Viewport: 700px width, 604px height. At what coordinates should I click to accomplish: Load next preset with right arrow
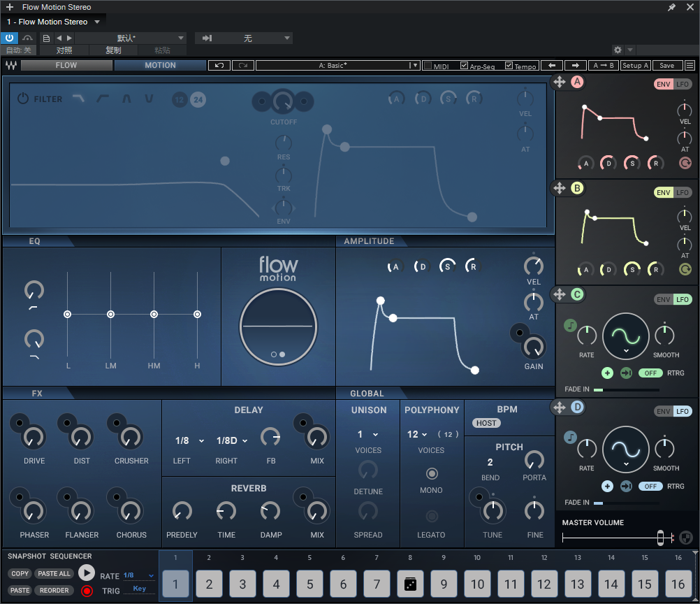576,65
